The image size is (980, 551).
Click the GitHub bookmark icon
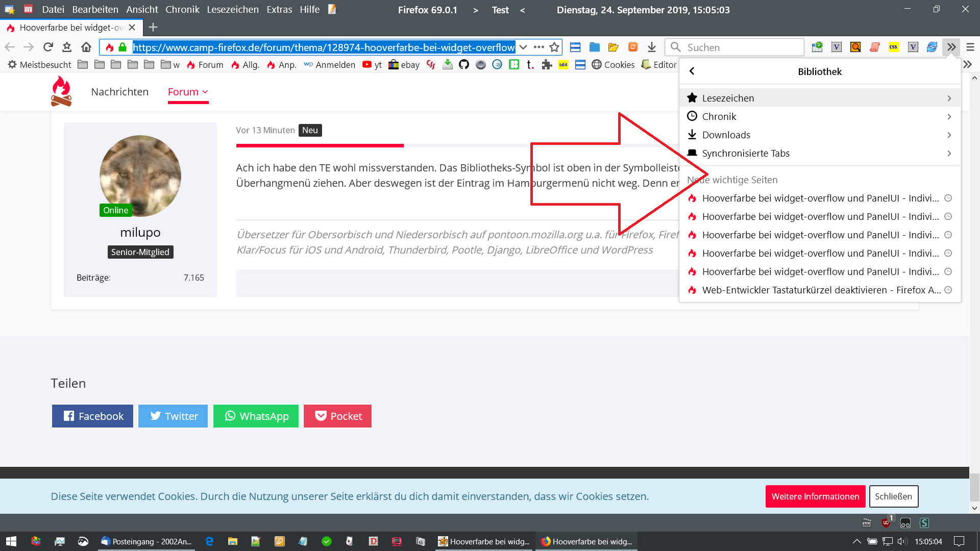click(463, 65)
